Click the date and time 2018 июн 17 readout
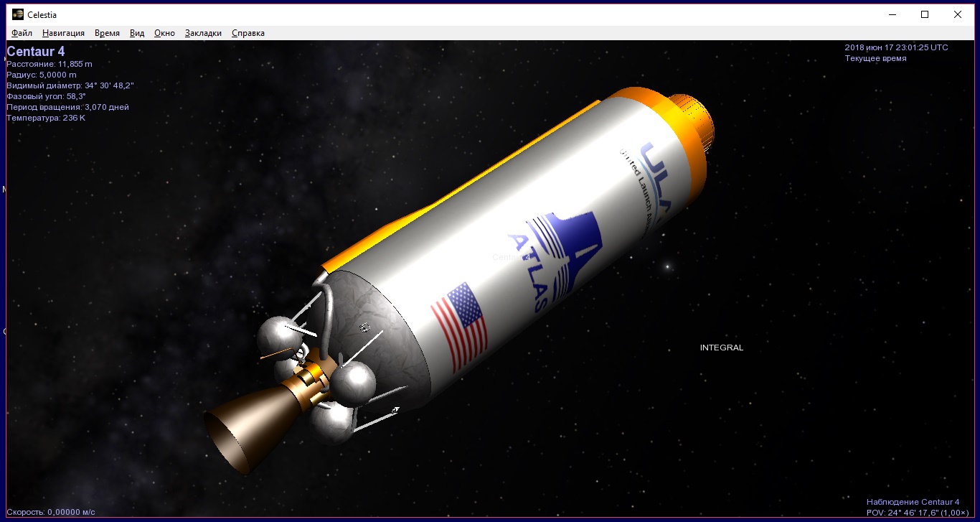980x522 pixels. point(896,47)
